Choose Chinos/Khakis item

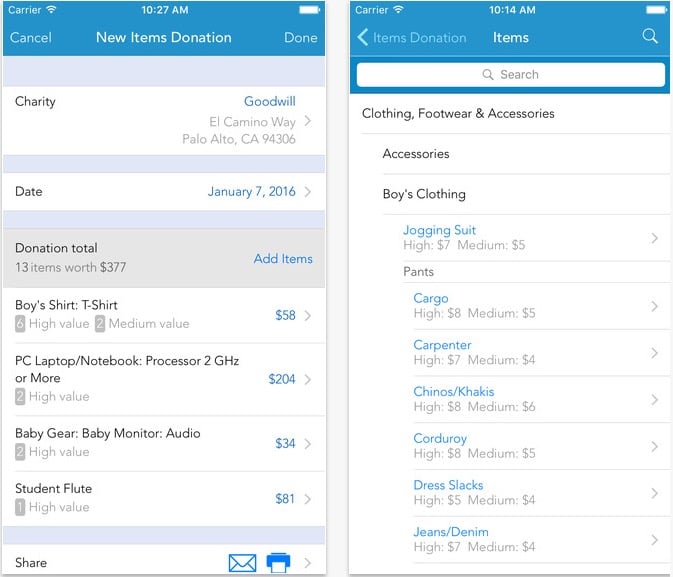454,392
